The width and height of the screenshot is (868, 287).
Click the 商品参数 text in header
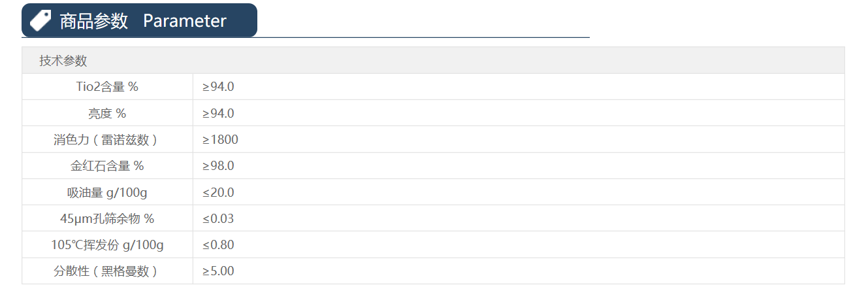pyautogui.click(x=94, y=21)
